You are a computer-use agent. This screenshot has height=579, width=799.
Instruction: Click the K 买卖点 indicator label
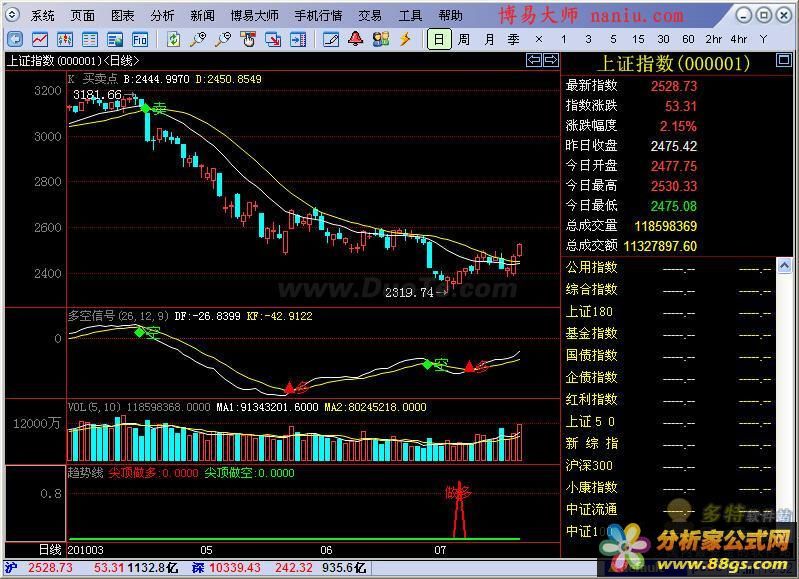pyautogui.click(x=93, y=79)
